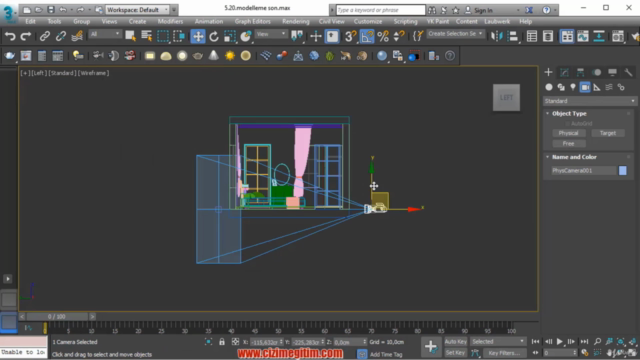Select Systems category icon
Screen dimensions: 640x360
pyautogui.click(x=621, y=87)
